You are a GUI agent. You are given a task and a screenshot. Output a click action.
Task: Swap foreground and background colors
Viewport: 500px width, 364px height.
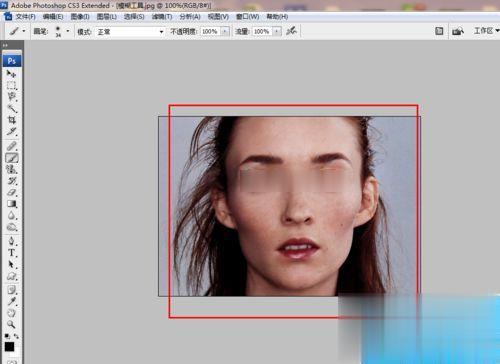pyautogui.click(x=16, y=336)
